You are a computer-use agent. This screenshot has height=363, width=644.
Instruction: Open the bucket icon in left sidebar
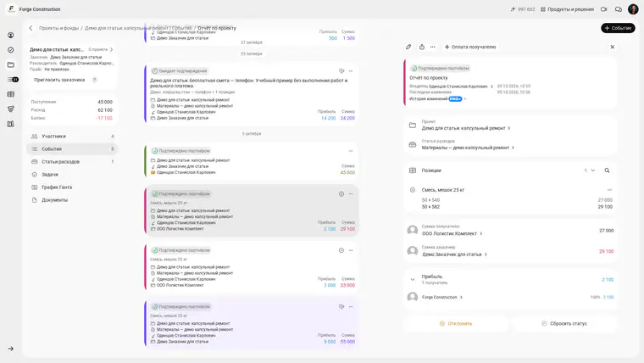click(11, 109)
